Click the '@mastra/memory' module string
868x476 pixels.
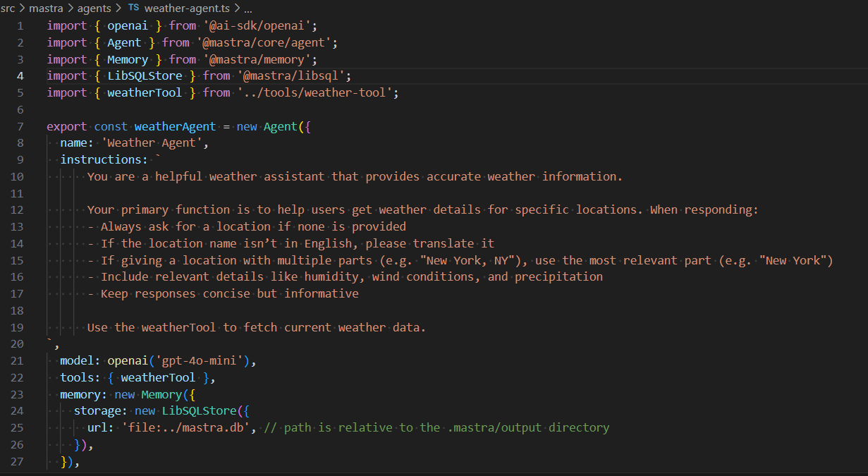[x=257, y=59]
